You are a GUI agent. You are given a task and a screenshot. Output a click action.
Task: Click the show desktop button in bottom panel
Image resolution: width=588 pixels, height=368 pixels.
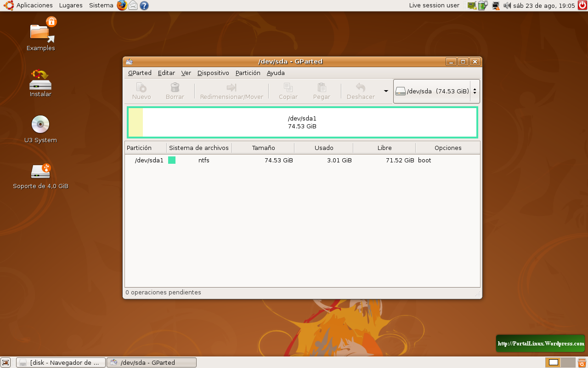click(6, 362)
